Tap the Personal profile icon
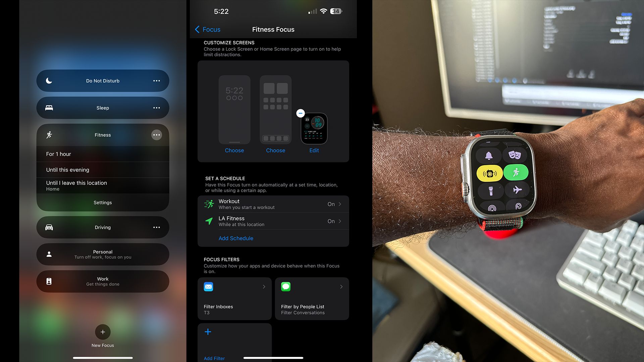 (49, 254)
